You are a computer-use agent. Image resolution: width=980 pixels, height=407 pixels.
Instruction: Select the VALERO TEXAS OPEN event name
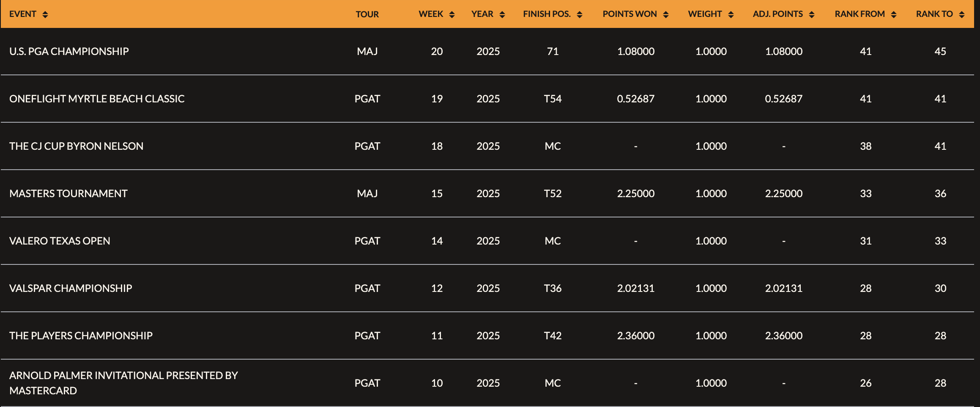click(60, 241)
